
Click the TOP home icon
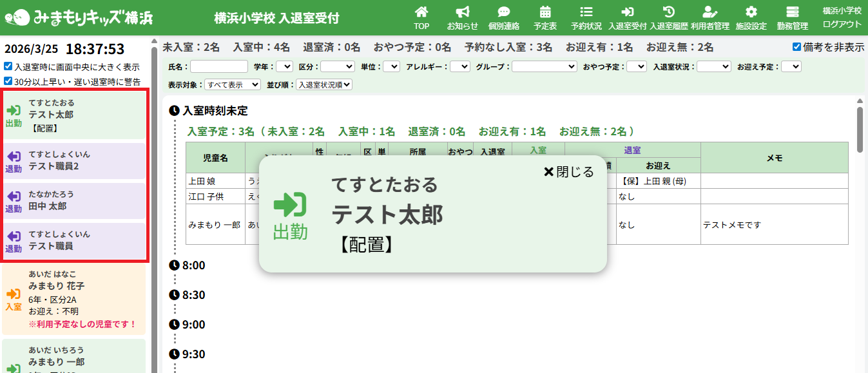(421, 12)
